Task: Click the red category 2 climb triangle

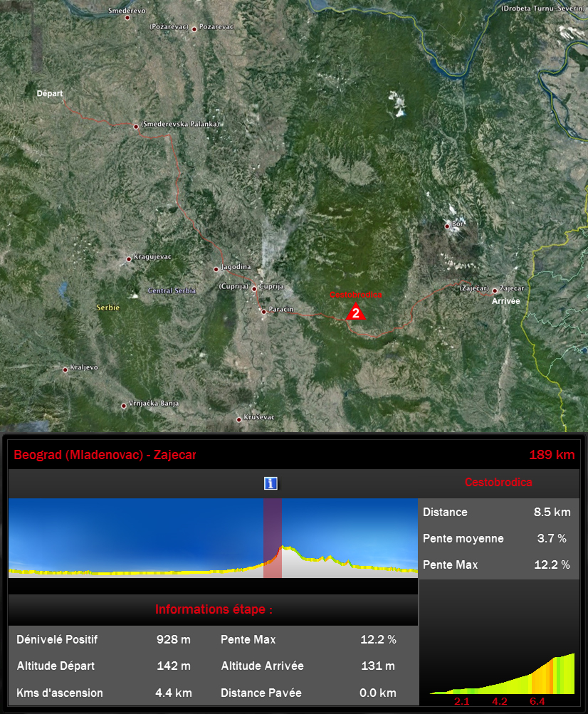Action: 356,312
